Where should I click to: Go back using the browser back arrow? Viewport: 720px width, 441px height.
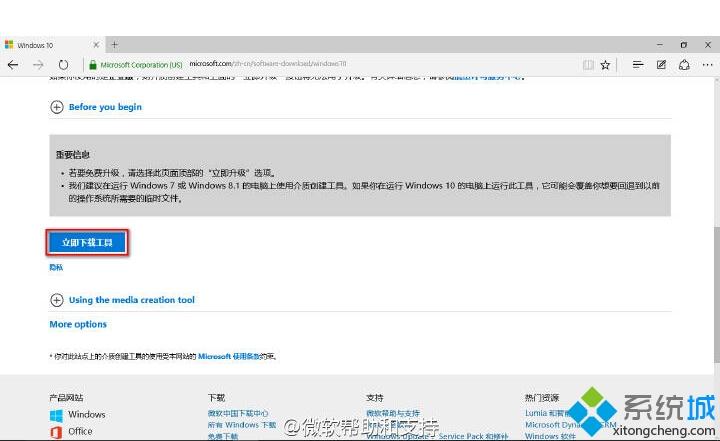tap(13, 65)
